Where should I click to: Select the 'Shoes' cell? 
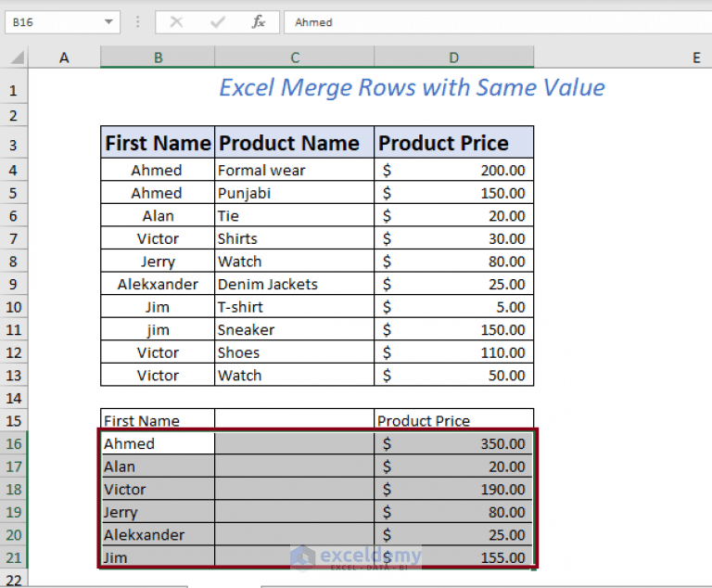tap(294, 352)
